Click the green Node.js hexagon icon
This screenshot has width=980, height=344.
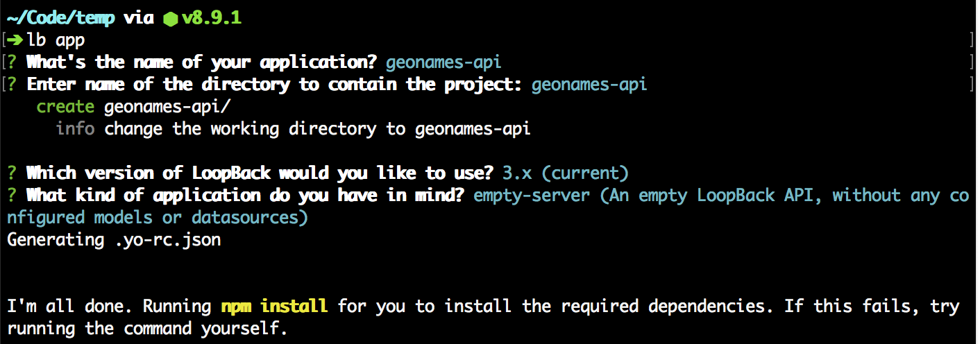click(170, 19)
